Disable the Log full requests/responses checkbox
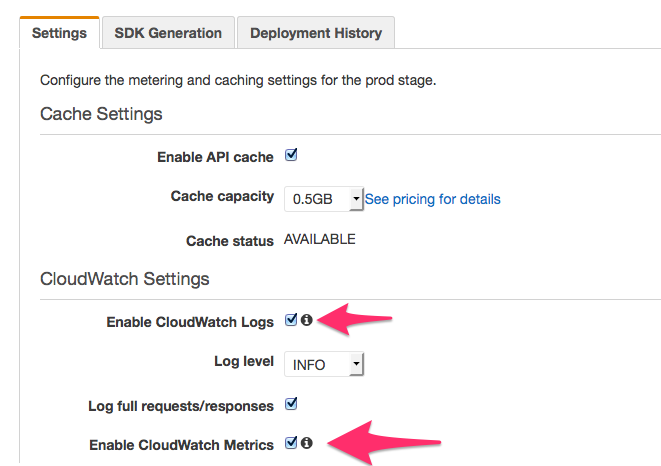The image size is (661, 466). [292, 405]
